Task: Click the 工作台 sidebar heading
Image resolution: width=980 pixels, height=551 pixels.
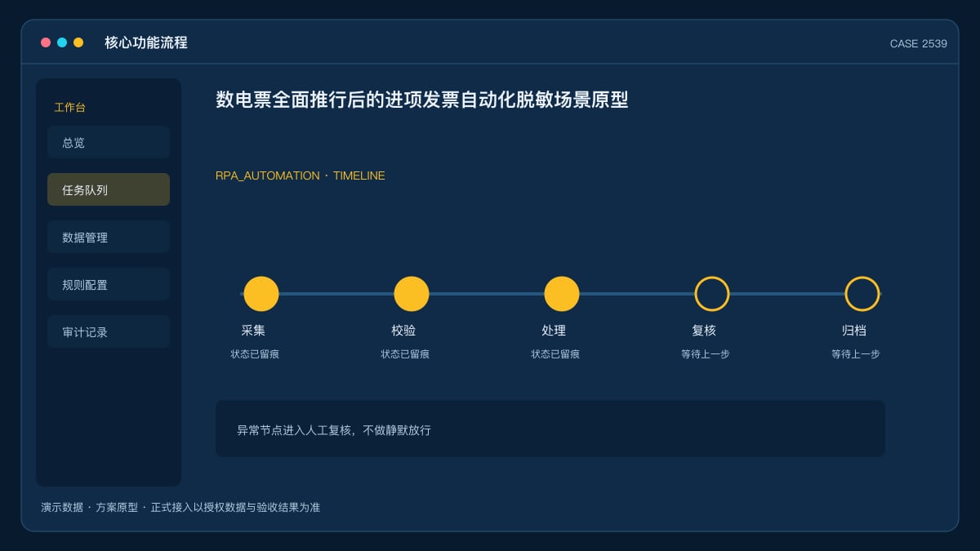Action: pos(70,107)
